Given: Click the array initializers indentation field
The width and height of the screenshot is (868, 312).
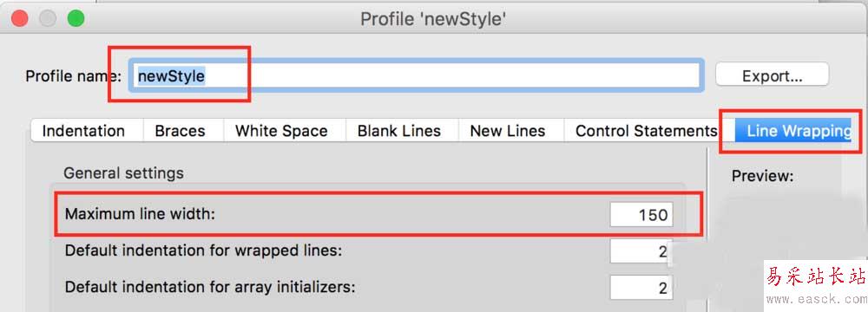Looking at the screenshot, I should 641,288.
